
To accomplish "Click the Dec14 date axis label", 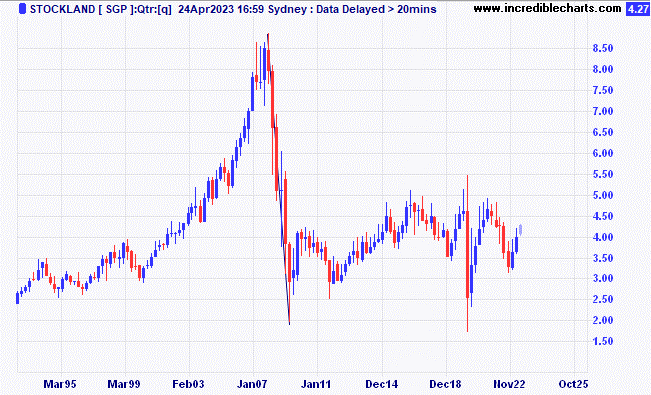I will click(381, 384).
